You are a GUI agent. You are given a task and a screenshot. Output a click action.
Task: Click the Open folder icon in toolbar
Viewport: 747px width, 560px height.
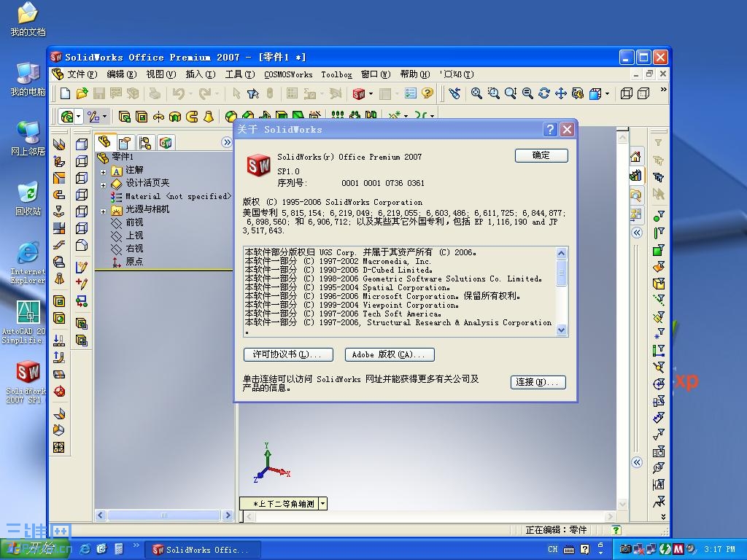(x=82, y=93)
